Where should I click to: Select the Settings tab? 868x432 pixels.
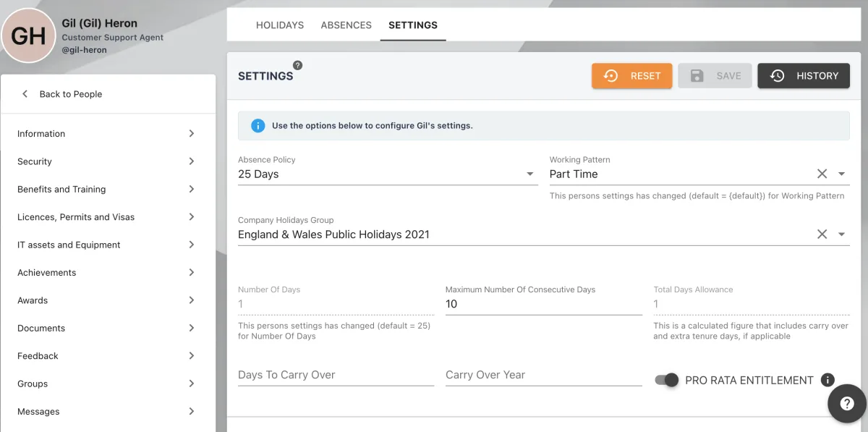pyautogui.click(x=413, y=25)
